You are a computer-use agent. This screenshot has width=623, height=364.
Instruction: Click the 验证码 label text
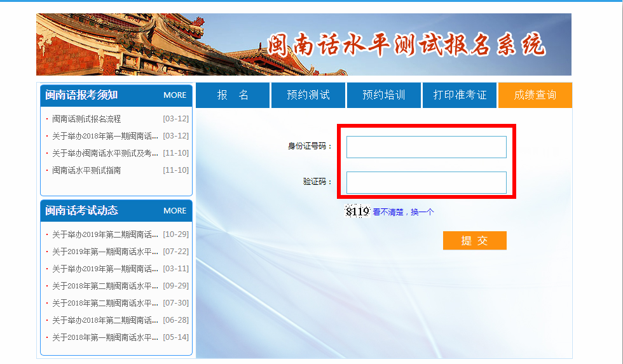click(317, 182)
